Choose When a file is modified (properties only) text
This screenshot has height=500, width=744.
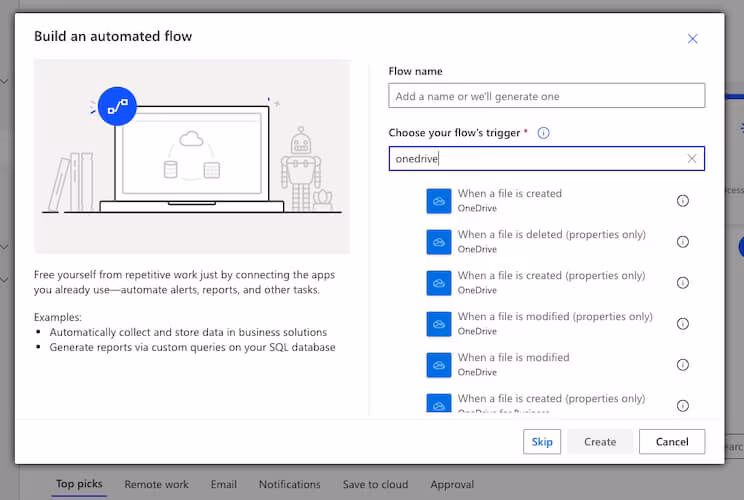click(555, 316)
